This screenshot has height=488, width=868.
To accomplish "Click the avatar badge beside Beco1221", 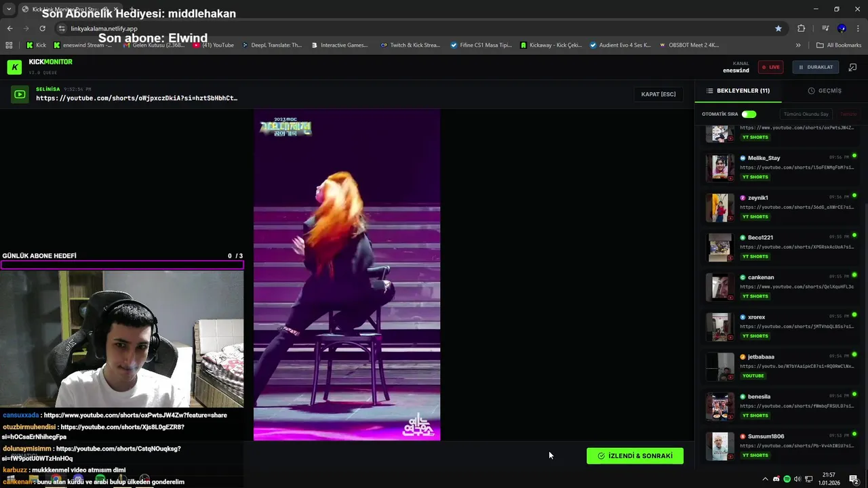I will (743, 238).
